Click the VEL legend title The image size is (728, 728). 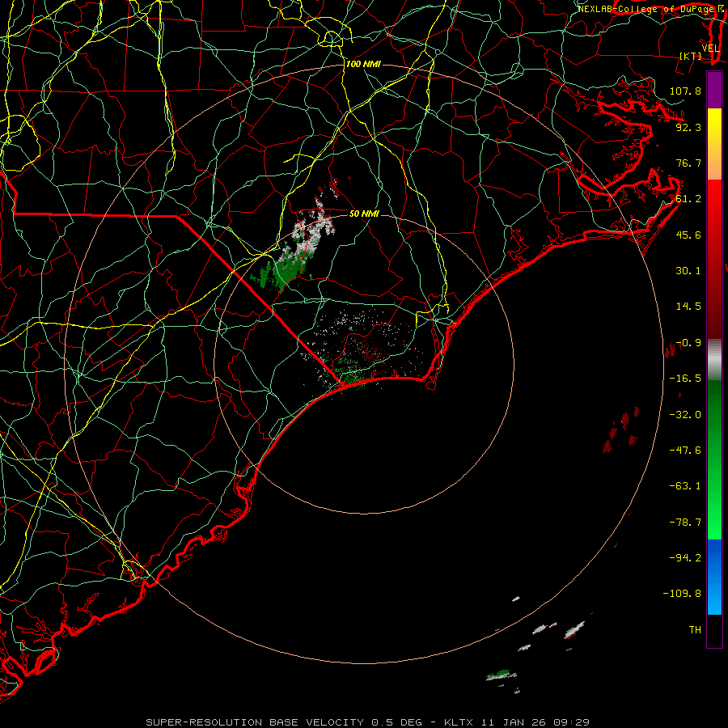[710, 49]
